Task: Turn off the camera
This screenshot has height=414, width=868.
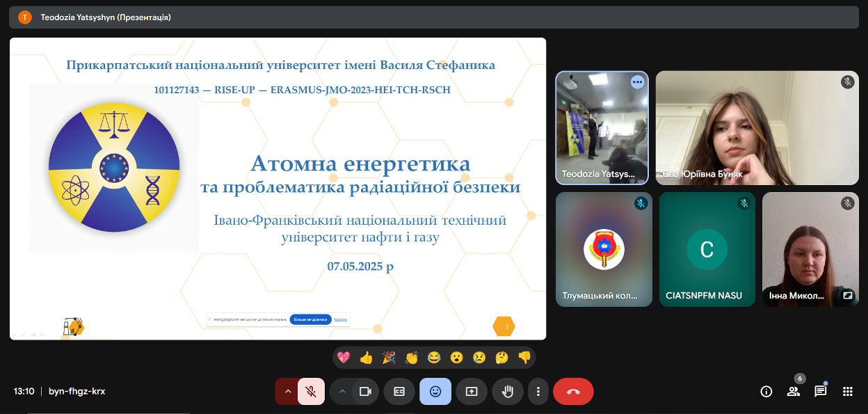Action: [x=364, y=392]
